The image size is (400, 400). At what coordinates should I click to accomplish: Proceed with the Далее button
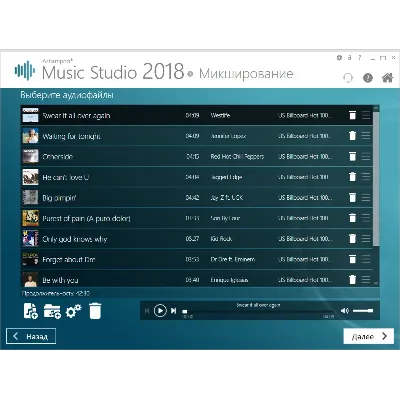pyautogui.click(x=368, y=336)
